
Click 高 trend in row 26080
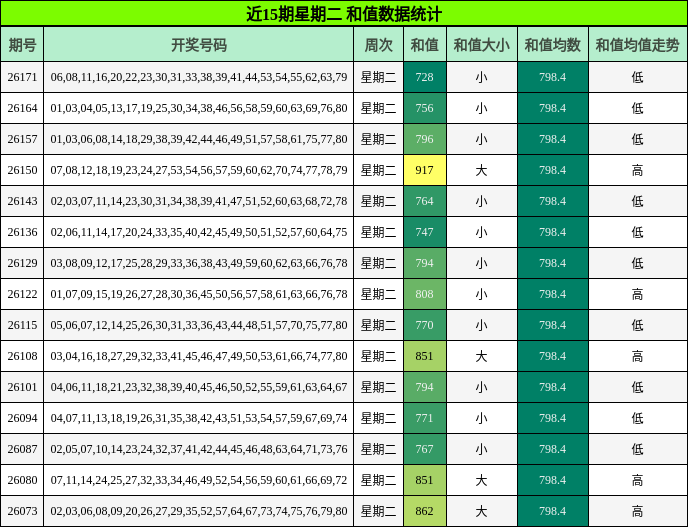click(638, 480)
